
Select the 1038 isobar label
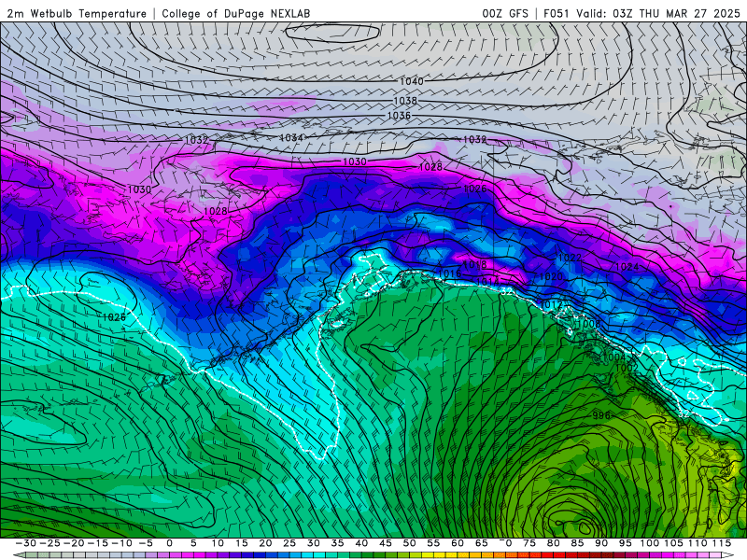pyautogui.click(x=405, y=101)
